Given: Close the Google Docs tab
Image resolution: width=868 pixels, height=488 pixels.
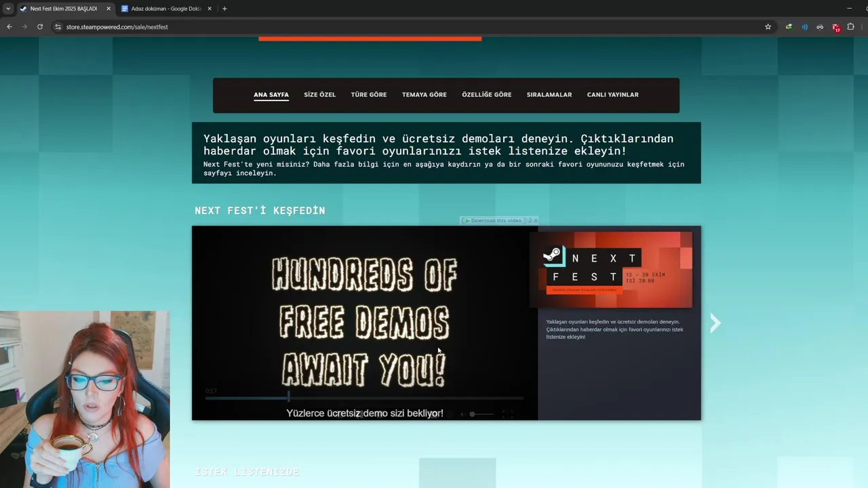Looking at the screenshot, I should [x=210, y=8].
